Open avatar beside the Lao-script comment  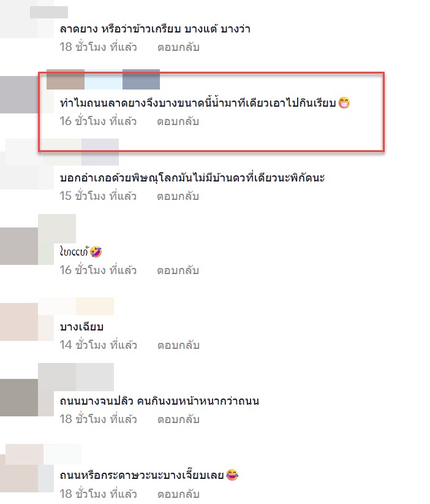click(x=19, y=246)
